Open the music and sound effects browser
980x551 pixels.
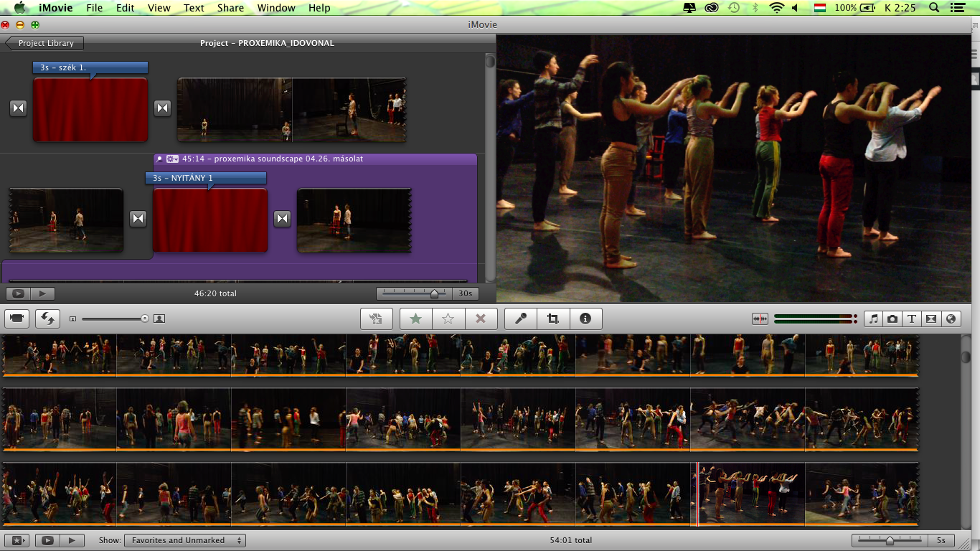coord(873,319)
